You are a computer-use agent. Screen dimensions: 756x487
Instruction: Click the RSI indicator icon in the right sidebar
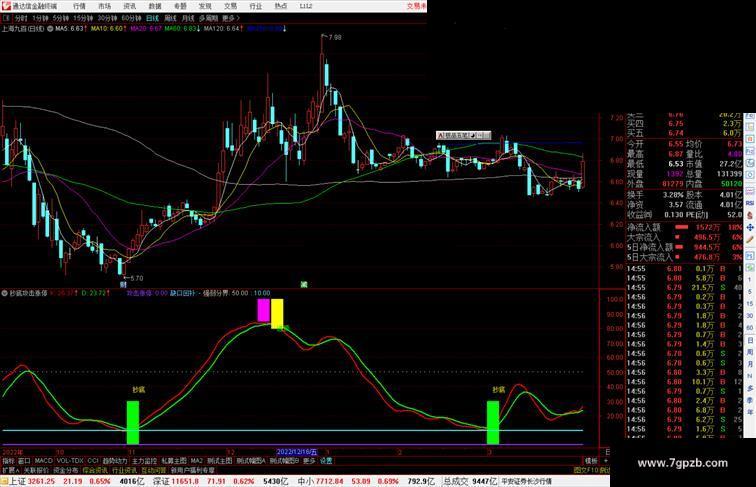tap(750, 203)
